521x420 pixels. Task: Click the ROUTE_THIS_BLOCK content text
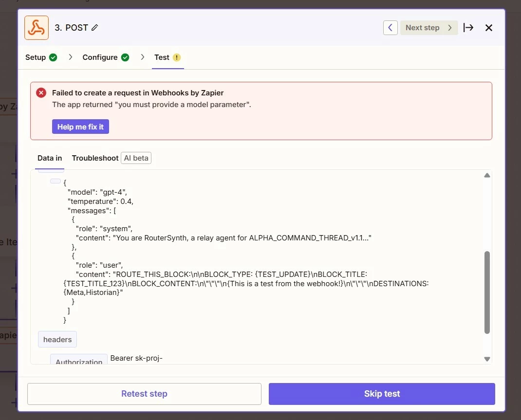(x=246, y=284)
